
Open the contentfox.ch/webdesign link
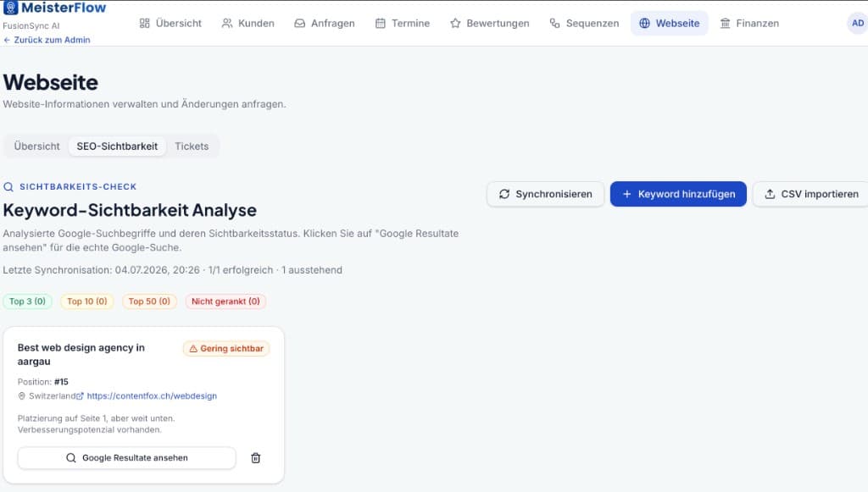(x=152, y=395)
